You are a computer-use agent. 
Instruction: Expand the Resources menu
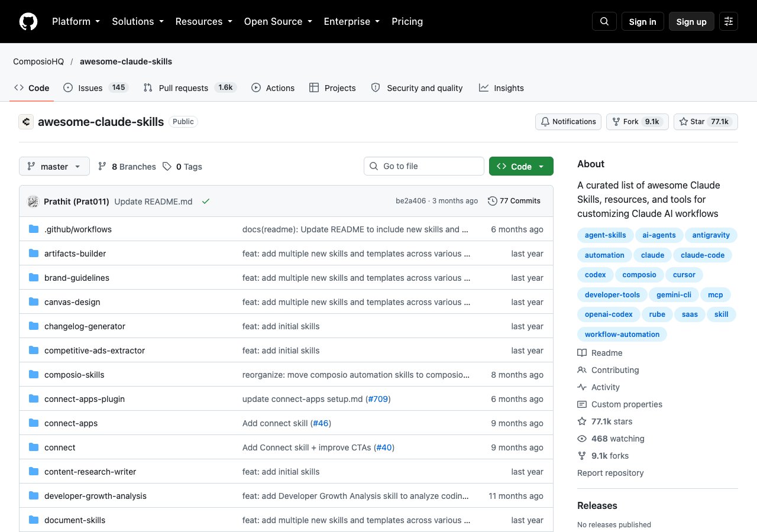[x=205, y=21]
